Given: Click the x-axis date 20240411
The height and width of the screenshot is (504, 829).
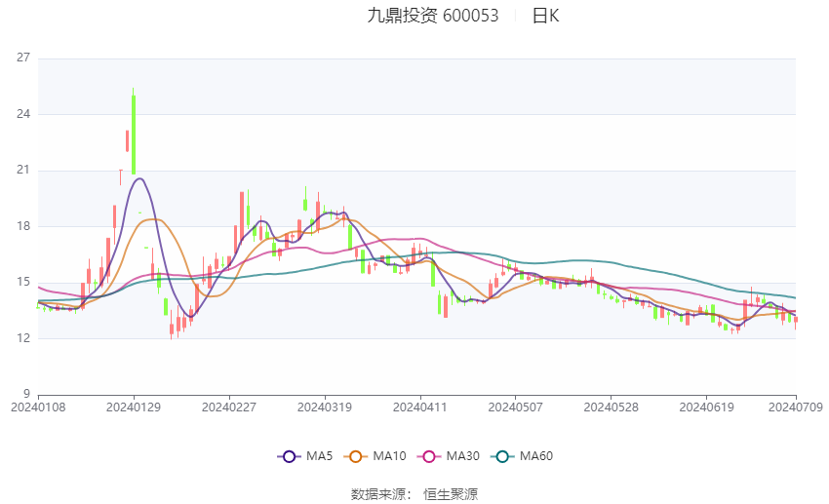Looking at the screenshot, I should pyautogui.click(x=419, y=407).
